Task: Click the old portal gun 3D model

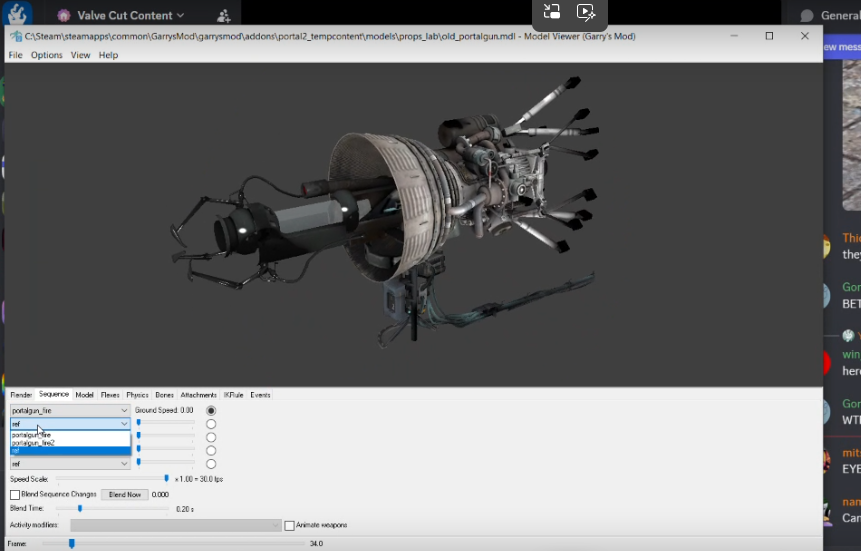Action: [384, 212]
